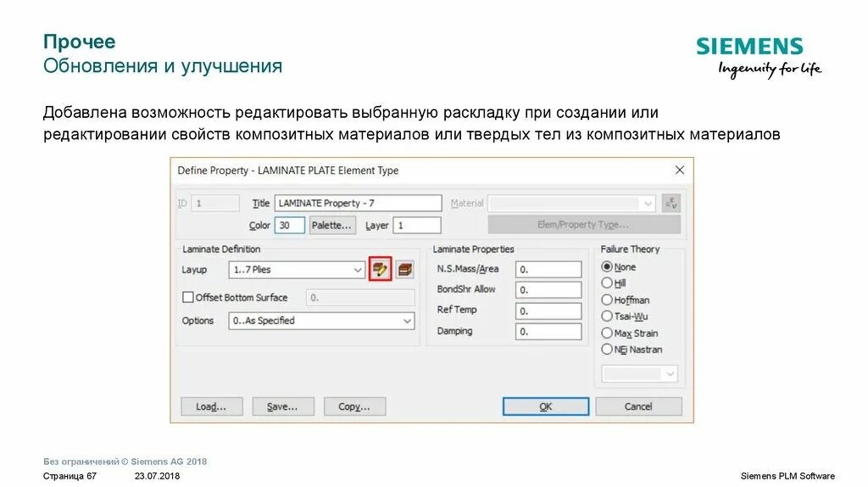Screen dimensions: 868x487
Task: Select the Hill failure theory
Action: coord(607,283)
